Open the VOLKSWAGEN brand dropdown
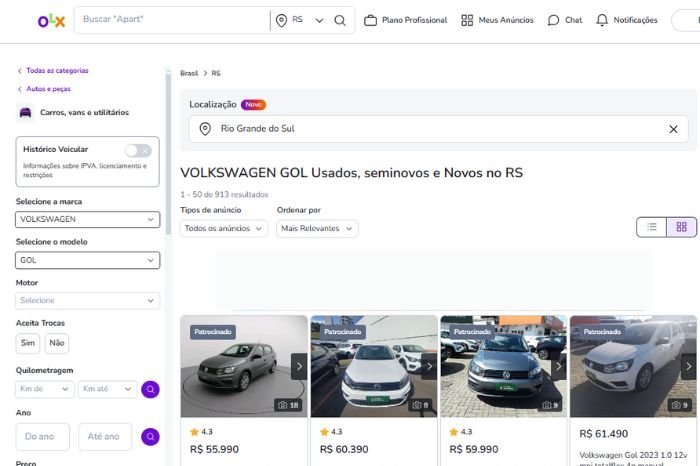The width and height of the screenshot is (700, 466). point(88,219)
